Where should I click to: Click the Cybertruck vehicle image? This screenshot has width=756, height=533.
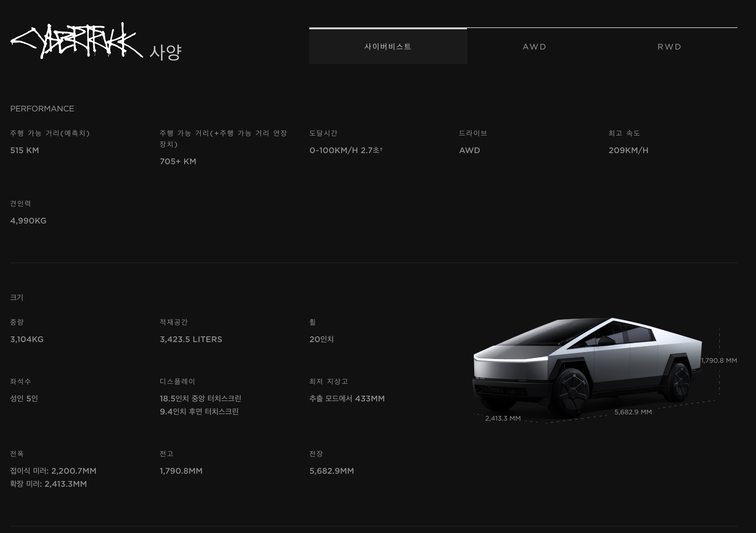coord(588,368)
